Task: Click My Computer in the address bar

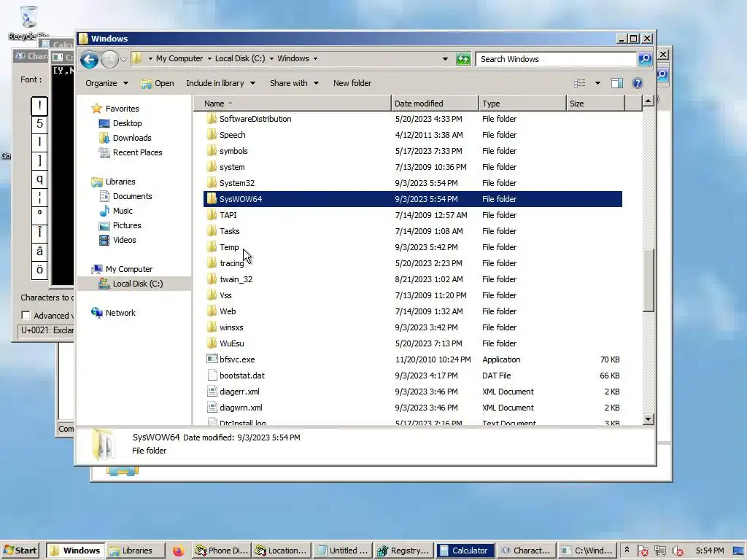Action: tap(179, 58)
